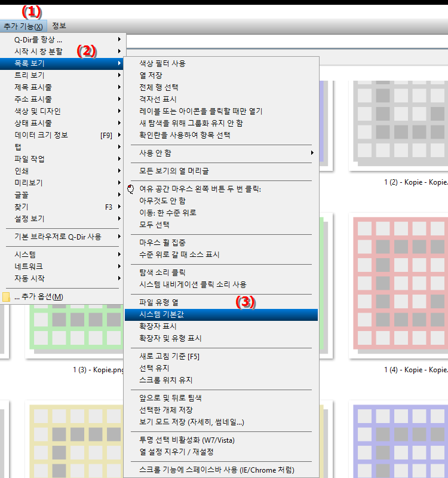Choose 확장자 표시 option
Image resolution: width=448 pixels, height=478 pixels.
[221, 326]
